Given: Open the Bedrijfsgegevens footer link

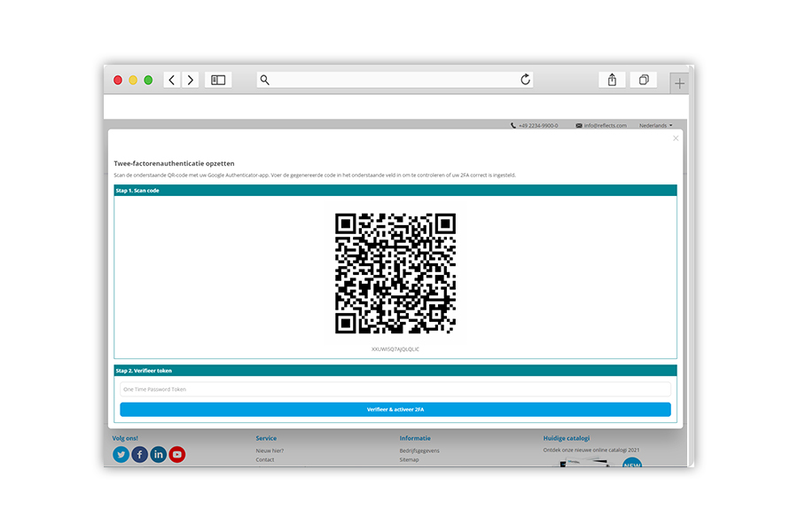Looking at the screenshot, I should tap(419, 450).
